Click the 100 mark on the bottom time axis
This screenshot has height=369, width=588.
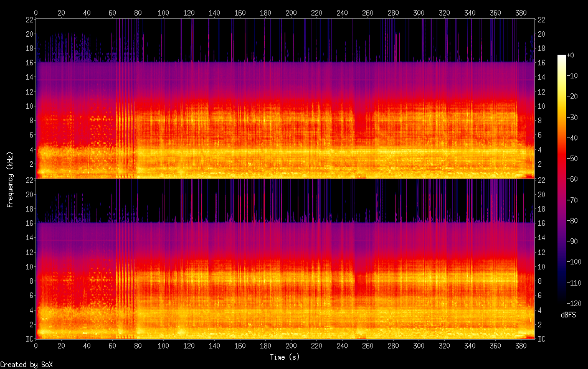163,346
